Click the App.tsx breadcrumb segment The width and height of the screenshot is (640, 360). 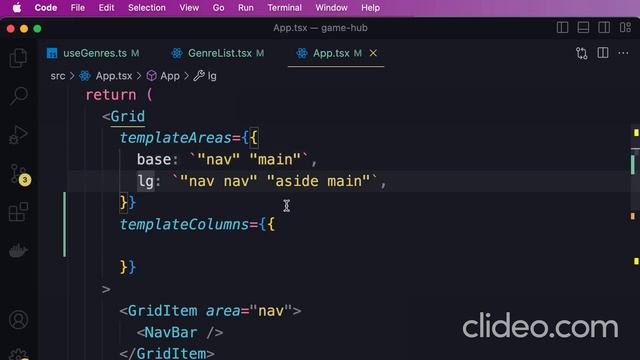coord(114,76)
